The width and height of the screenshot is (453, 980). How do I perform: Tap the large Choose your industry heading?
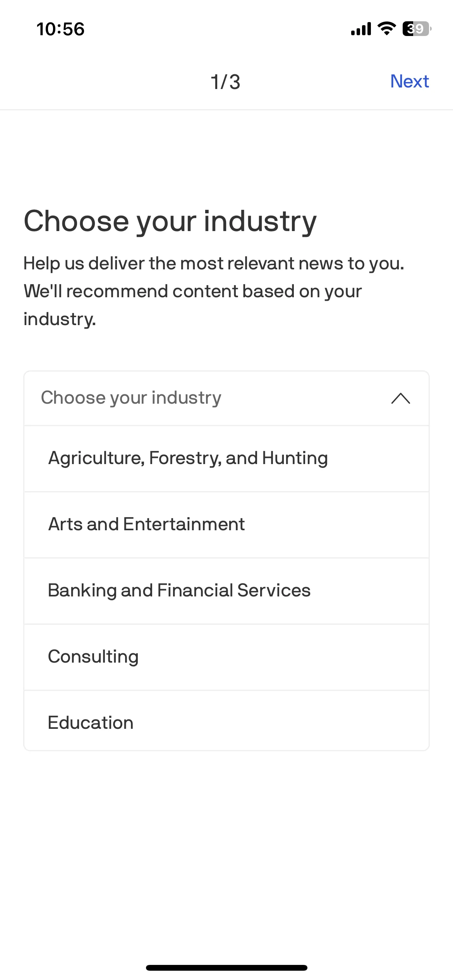click(x=170, y=222)
